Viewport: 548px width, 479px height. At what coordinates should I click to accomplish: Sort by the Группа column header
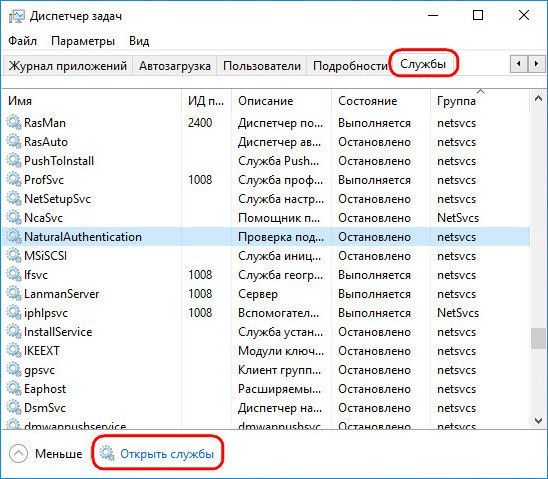pos(480,101)
